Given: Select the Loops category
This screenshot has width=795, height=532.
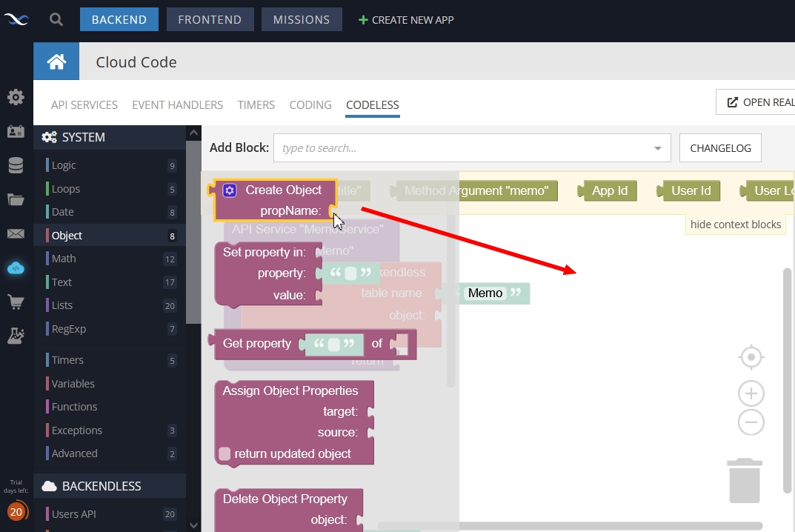Looking at the screenshot, I should click(110, 189).
